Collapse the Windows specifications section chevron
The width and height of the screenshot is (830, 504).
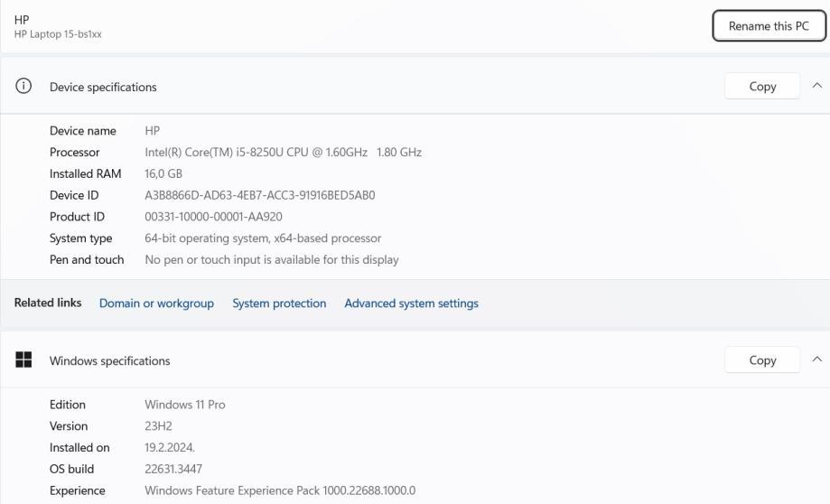817,359
